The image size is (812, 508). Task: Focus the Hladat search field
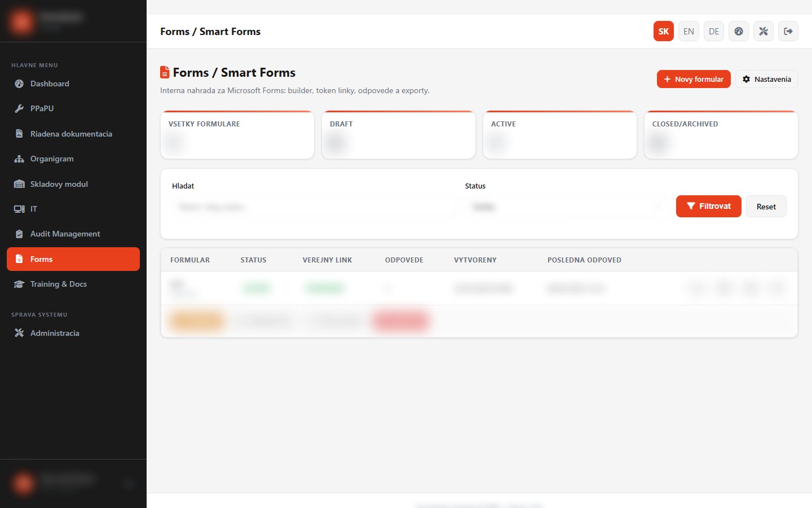[x=313, y=207]
